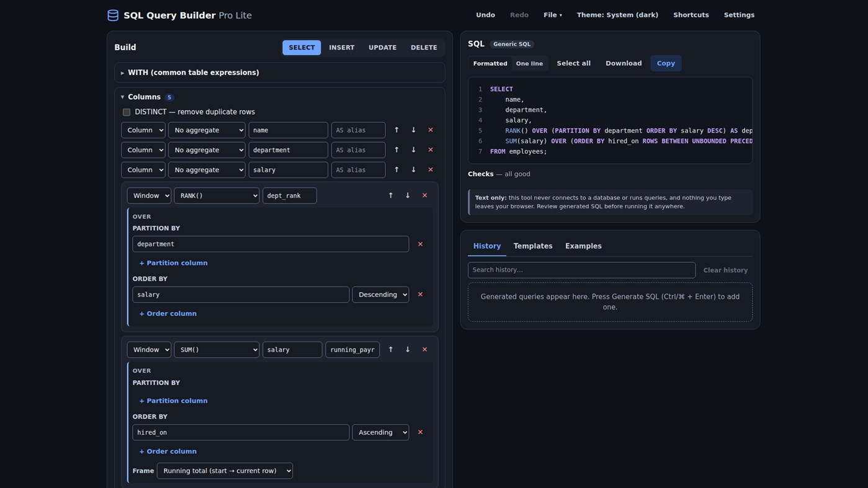Enable DISTINCT remove duplicate rows checkbox
868x488 pixels.
tap(127, 112)
